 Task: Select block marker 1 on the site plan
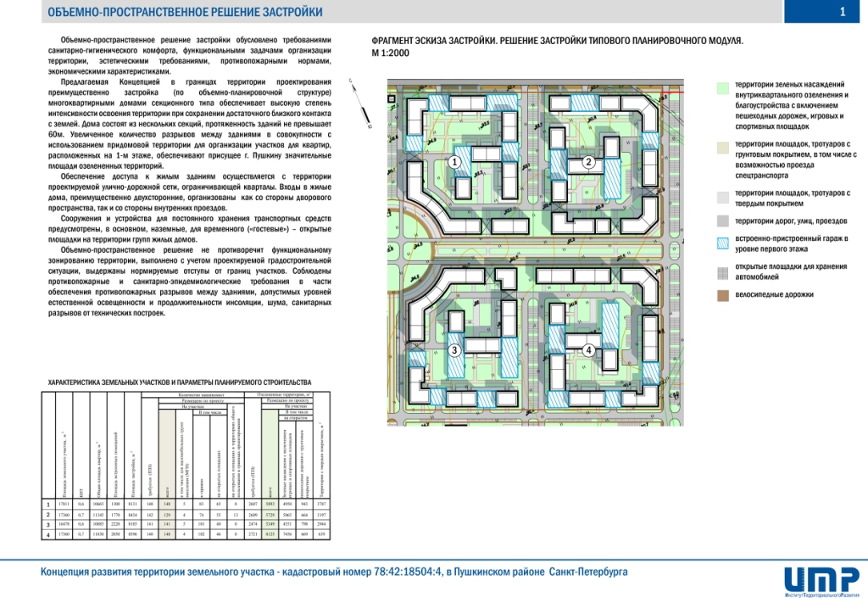pyautogui.click(x=454, y=162)
